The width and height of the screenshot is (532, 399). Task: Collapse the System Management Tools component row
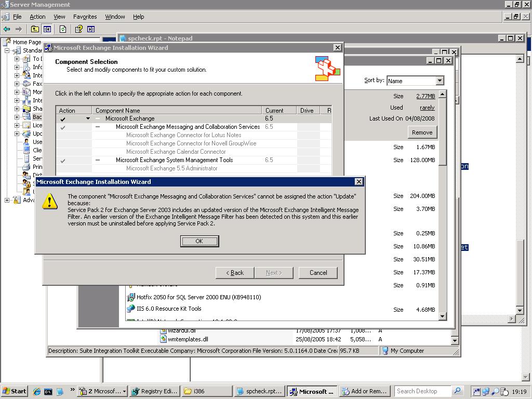(x=98, y=160)
